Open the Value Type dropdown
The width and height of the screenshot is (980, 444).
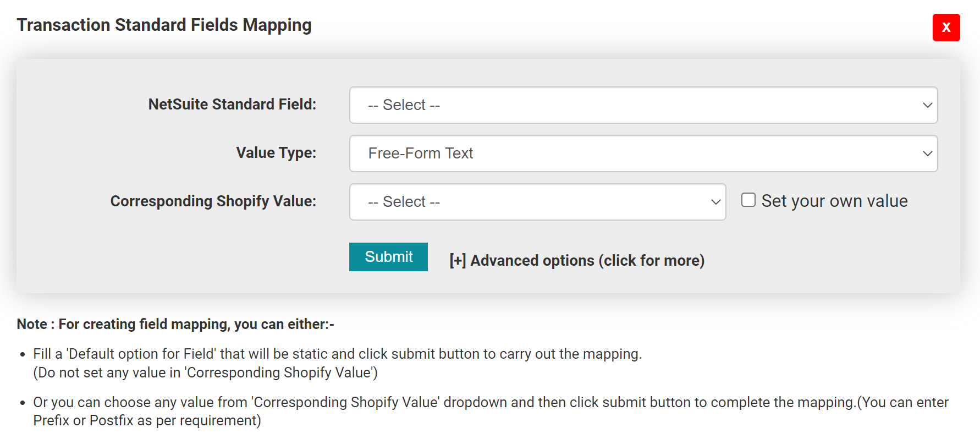[x=642, y=154]
